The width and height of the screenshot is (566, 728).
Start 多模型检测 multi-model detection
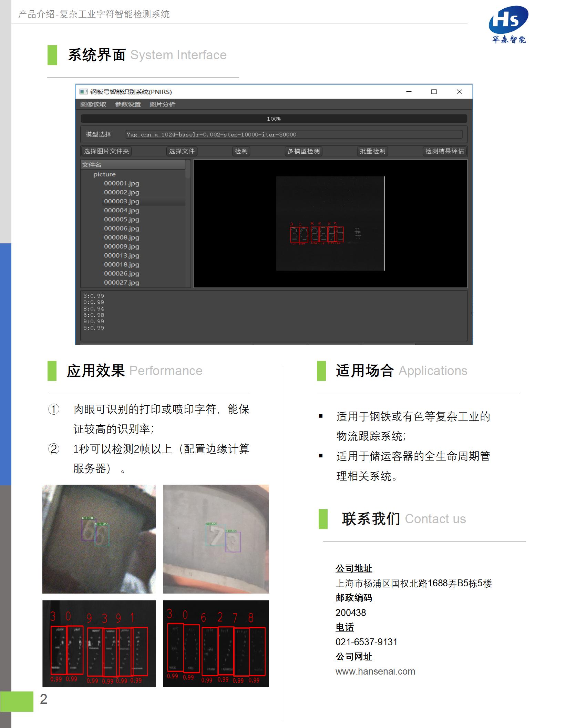click(x=303, y=151)
